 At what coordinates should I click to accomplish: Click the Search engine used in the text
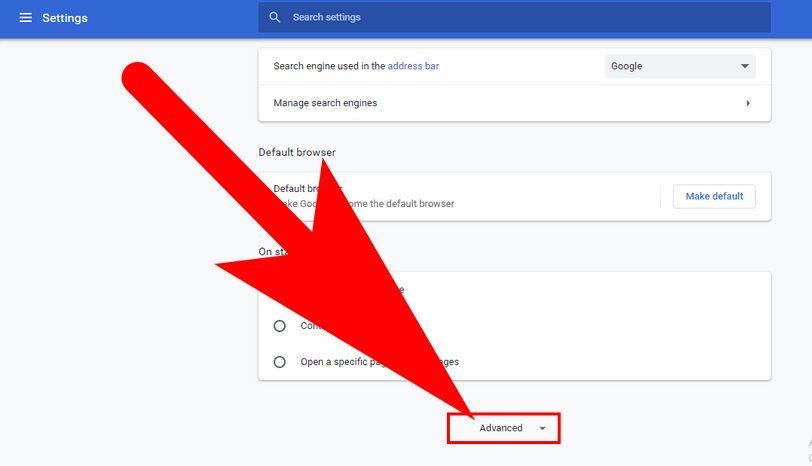[329, 66]
